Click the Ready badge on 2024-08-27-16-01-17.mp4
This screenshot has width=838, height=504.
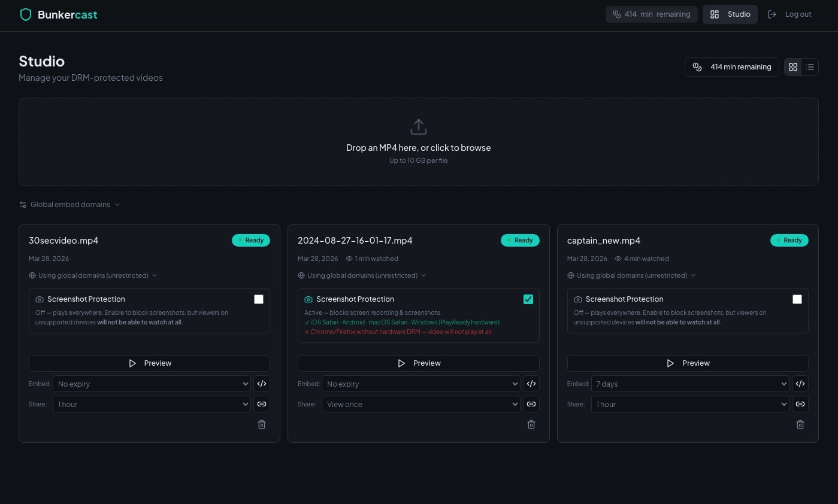point(521,240)
